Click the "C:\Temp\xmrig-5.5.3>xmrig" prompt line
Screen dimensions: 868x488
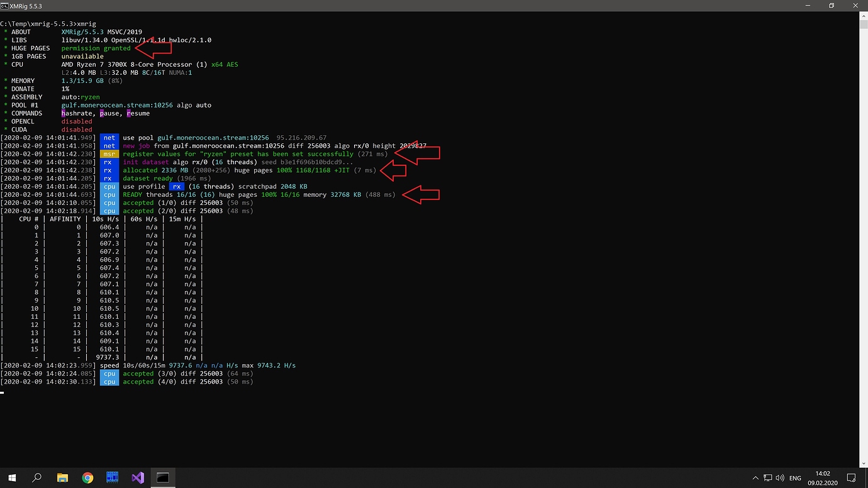point(48,23)
